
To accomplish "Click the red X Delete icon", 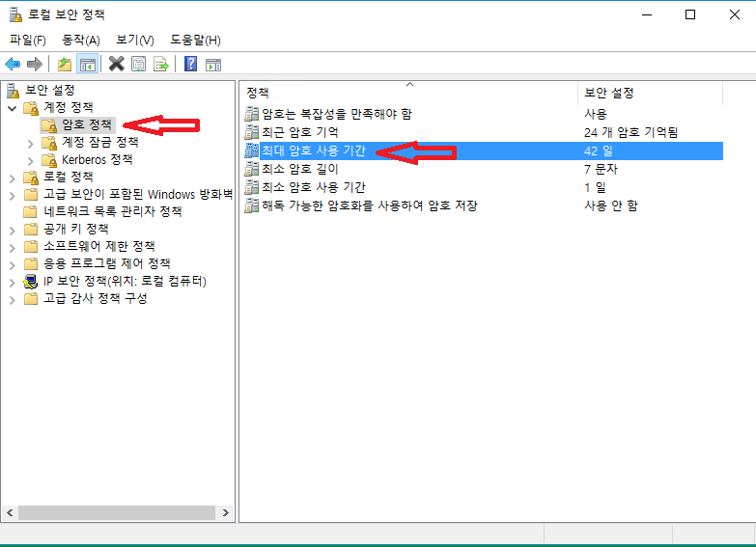I will (x=117, y=65).
